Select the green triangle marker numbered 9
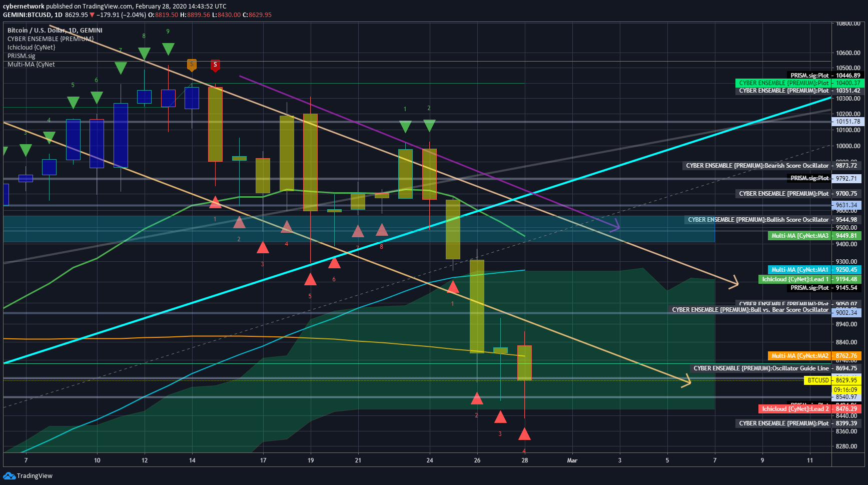This screenshot has height=485, width=868. pos(168,49)
